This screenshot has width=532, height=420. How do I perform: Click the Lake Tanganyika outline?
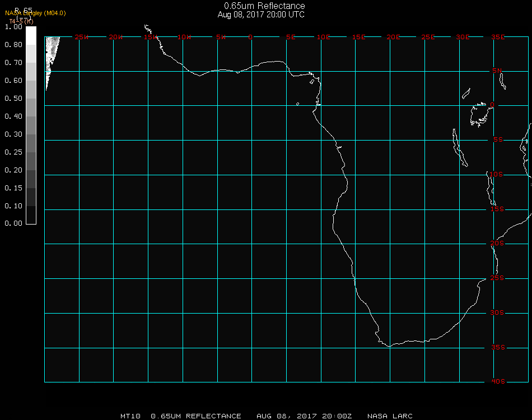point(460,148)
